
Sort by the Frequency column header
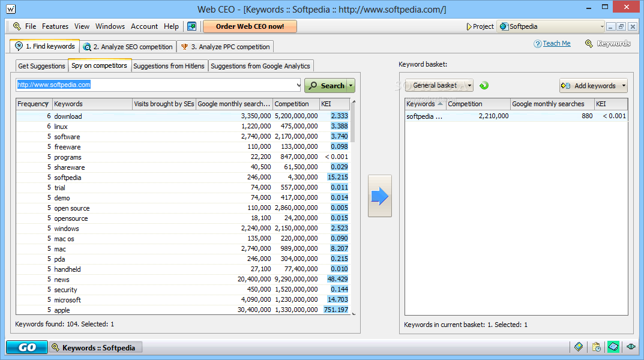click(x=33, y=104)
